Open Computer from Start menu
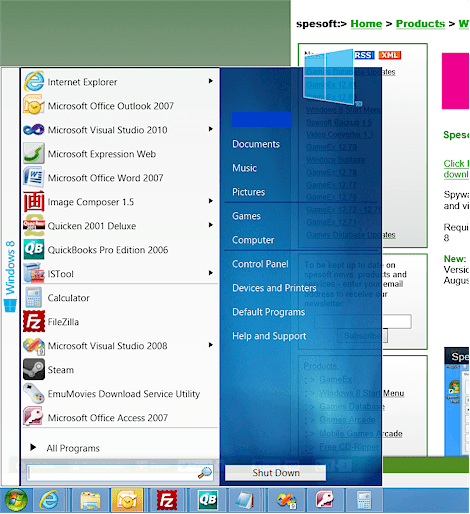 253,240
